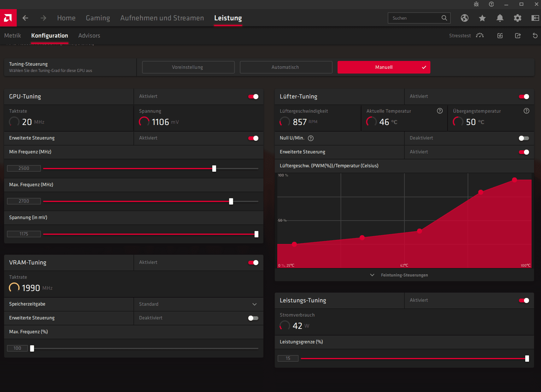Show help for Null U/Min.
The width and height of the screenshot is (541, 392).
point(311,138)
